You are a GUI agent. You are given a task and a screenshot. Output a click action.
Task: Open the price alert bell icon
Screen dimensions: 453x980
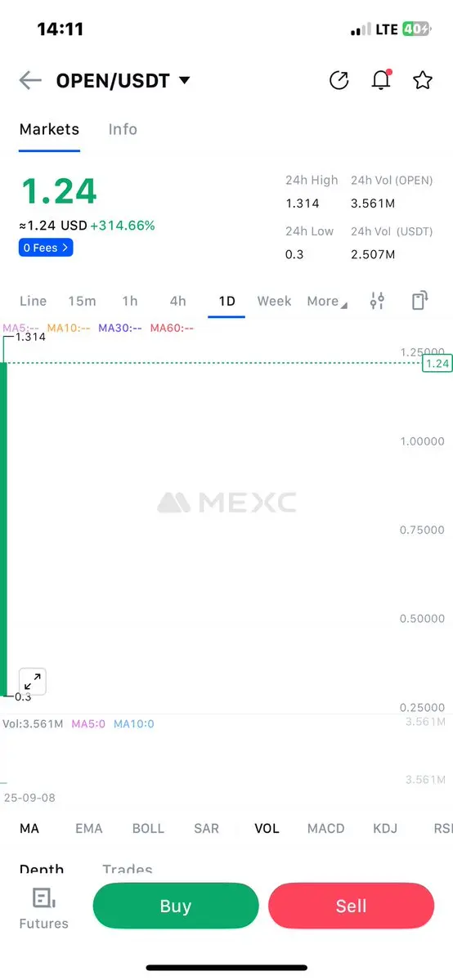(x=381, y=80)
